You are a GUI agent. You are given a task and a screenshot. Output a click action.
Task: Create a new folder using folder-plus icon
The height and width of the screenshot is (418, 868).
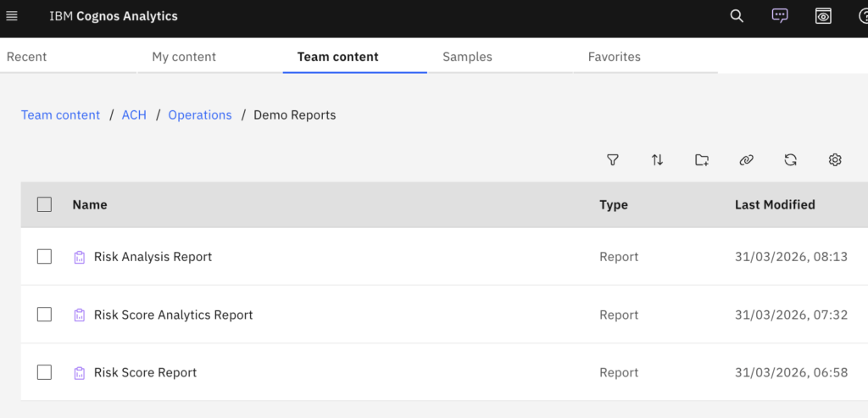(702, 159)
